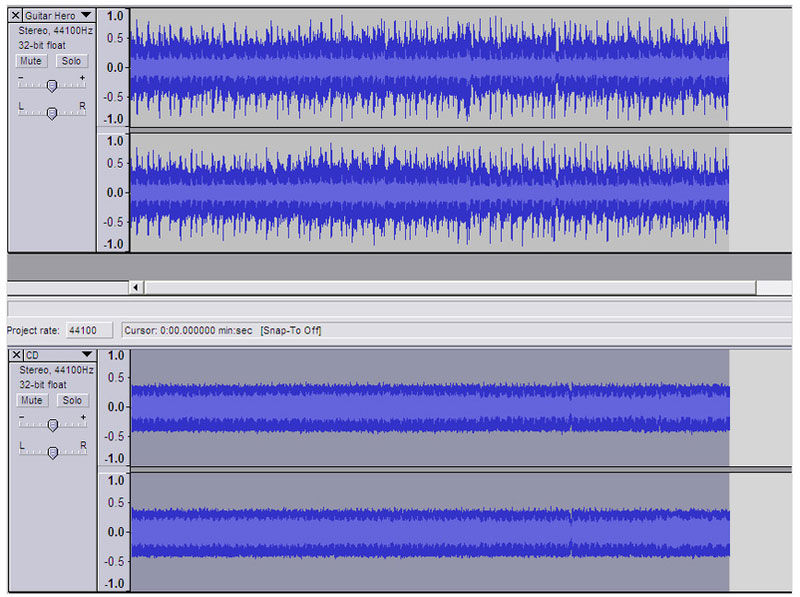Mute the Guitar Hero track

pyautogui.click(x=31, y=61)
